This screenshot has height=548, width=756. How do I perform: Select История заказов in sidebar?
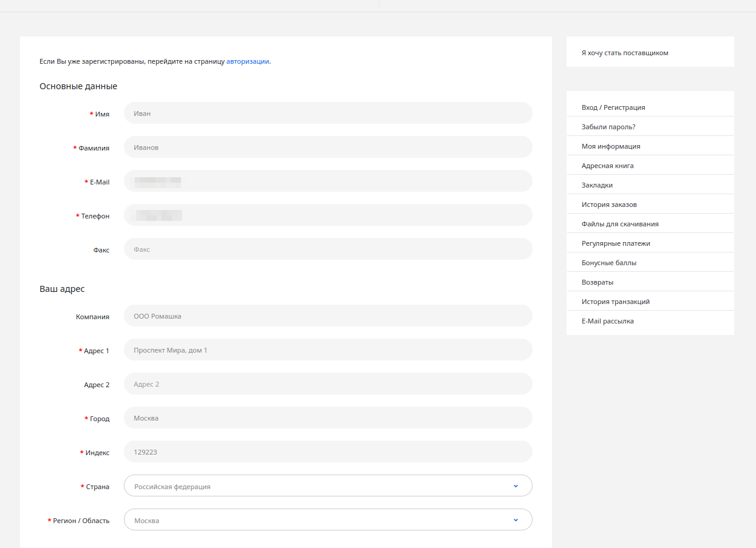609,205
